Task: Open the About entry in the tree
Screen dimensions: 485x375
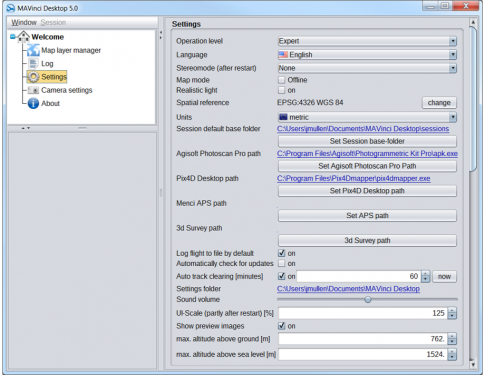Action: [50, 103]
